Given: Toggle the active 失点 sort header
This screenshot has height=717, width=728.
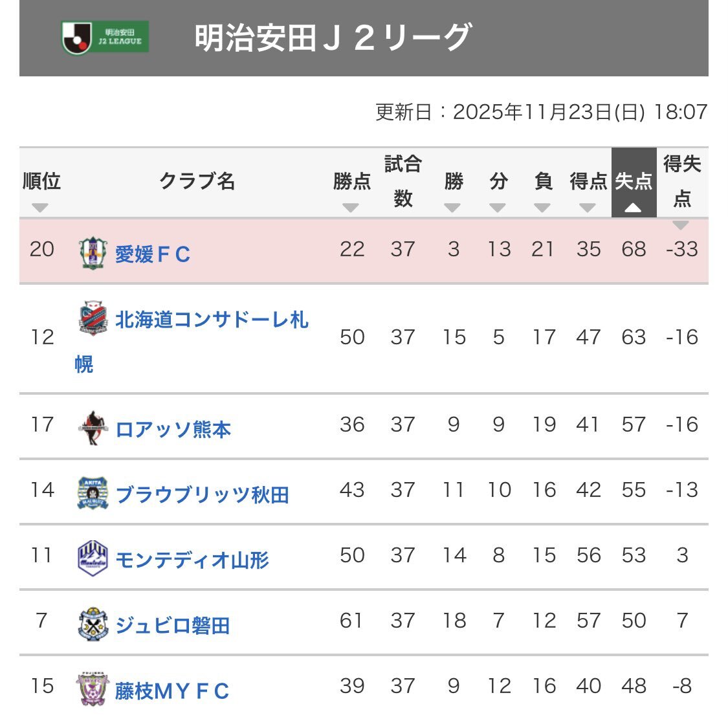Looking at the screenshot, I should point(634,184).
